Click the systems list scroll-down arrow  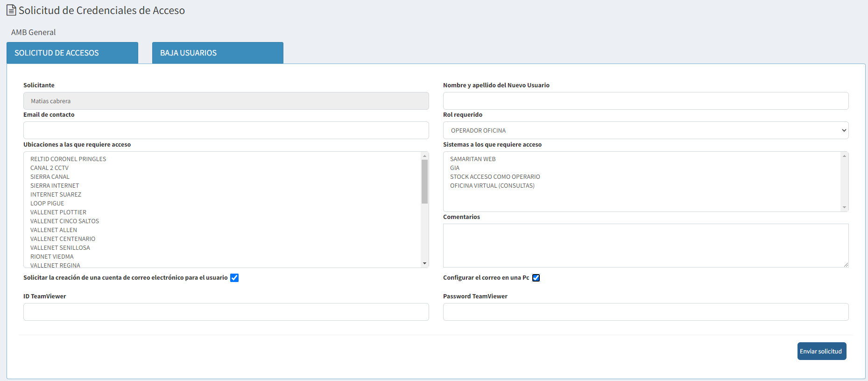844,207
